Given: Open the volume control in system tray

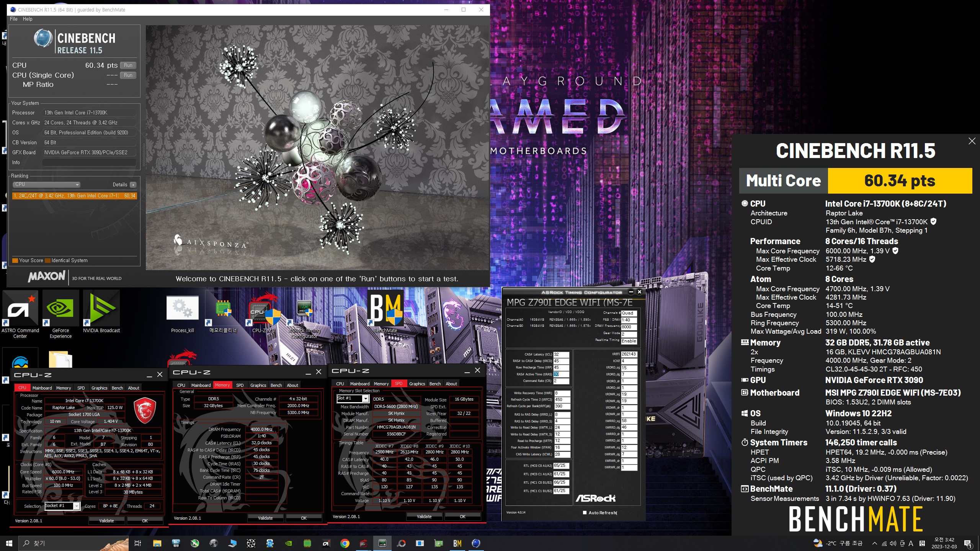Looking at the screenshot, I should tap(893, 543).
